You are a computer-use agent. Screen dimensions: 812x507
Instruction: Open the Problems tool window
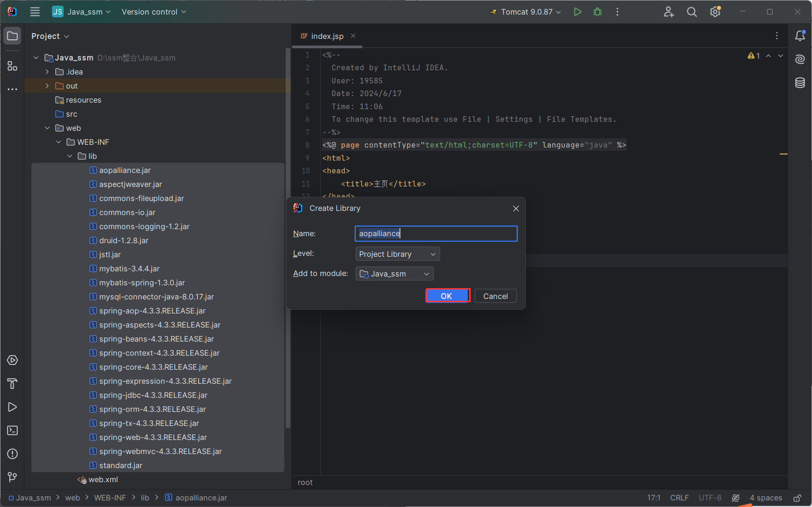[13, 454]
